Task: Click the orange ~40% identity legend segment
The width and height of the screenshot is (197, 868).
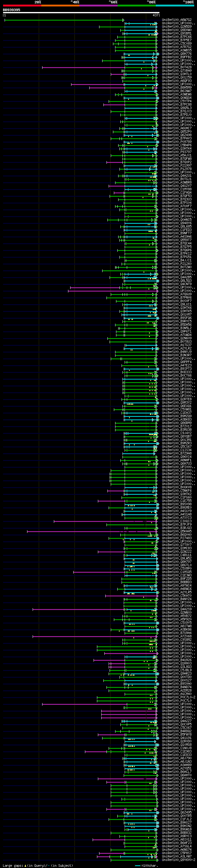Action: [60, 6]
